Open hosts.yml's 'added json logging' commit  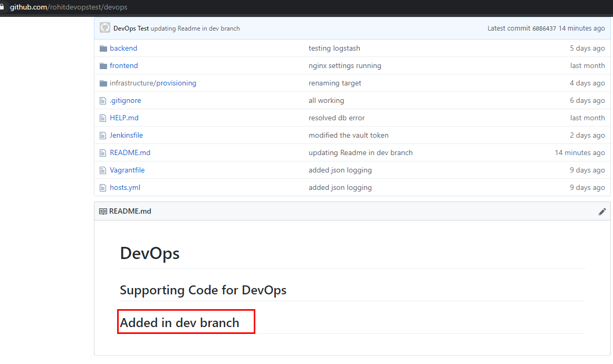[340, 187]
